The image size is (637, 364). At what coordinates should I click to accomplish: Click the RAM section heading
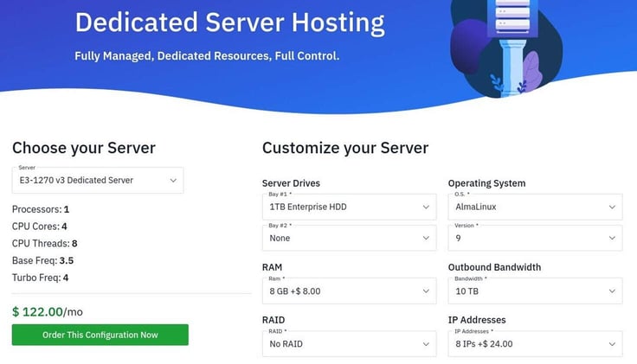click(x=272, y=267)
